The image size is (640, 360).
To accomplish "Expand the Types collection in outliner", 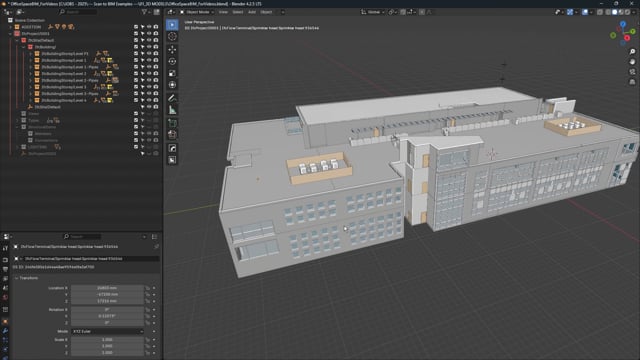I will [x=17, y=120].
